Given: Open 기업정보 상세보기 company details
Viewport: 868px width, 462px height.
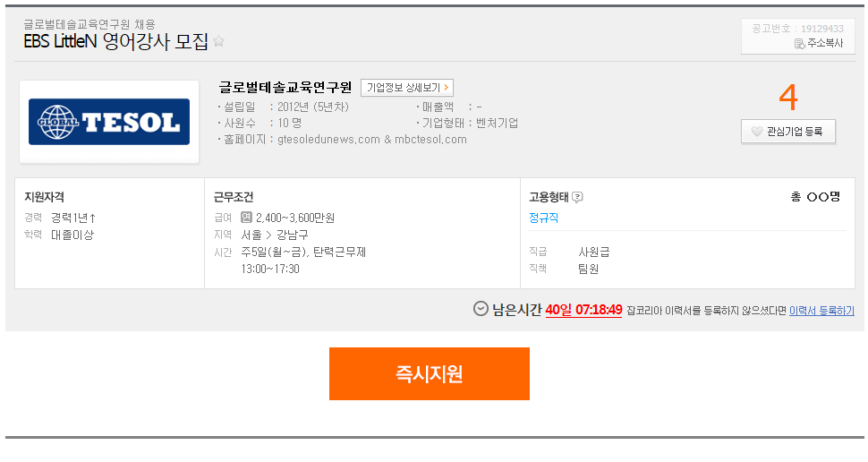Looking at the screenshot, I should (x=407, y=88).
